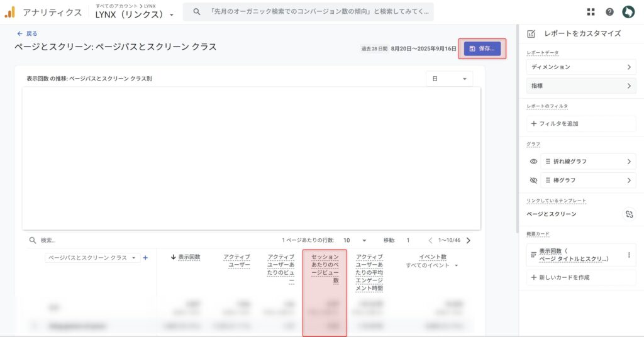This screenshot has width=644, height=337.
Task: Open the 指標 metrics settings row
Action: [x=580, y=86]
